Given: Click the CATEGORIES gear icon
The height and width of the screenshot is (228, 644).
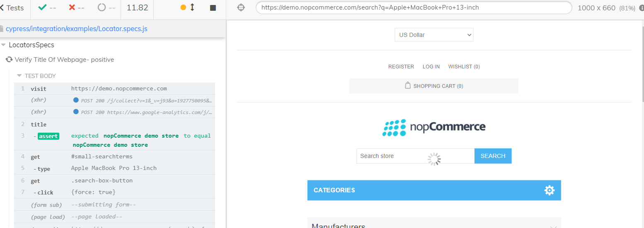Looking at the screenshot, I should point(550,190).
